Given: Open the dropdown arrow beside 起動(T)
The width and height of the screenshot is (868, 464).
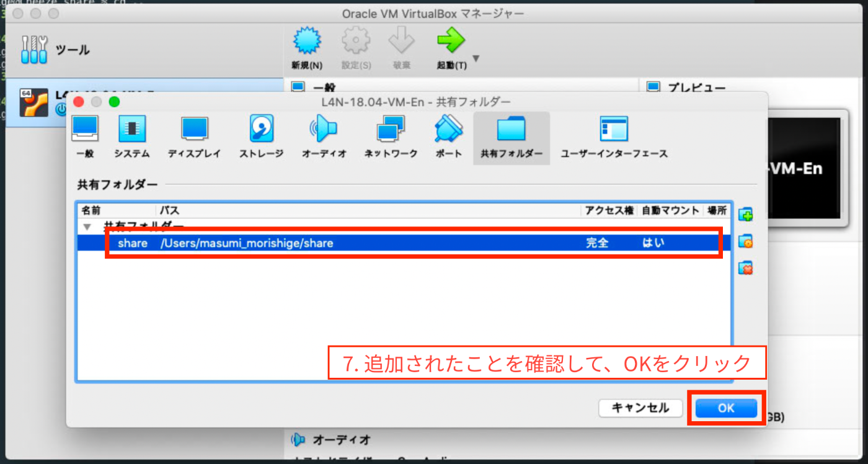Looking at the screenshot, I should tap(476, 59).
